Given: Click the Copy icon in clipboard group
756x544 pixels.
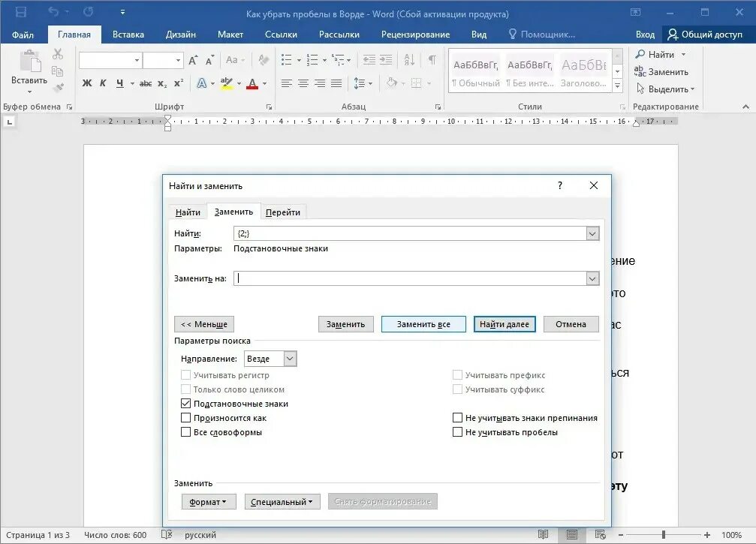Looking at the screenshot, I should (x=57, y=71).
